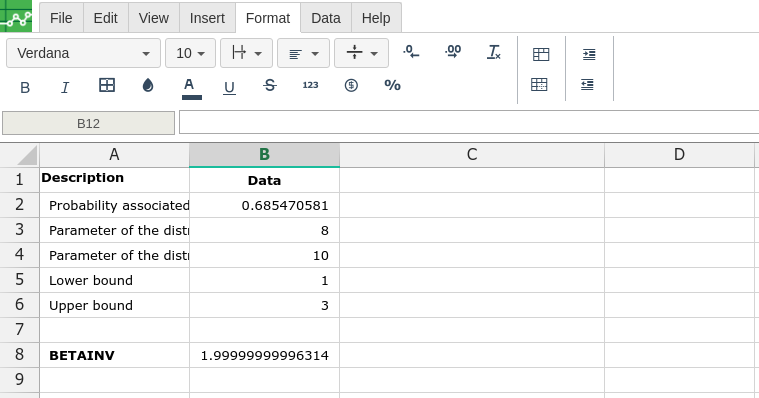The image size is (759, 398).
Task: Apply currency number format
Action: click(351, 86)
